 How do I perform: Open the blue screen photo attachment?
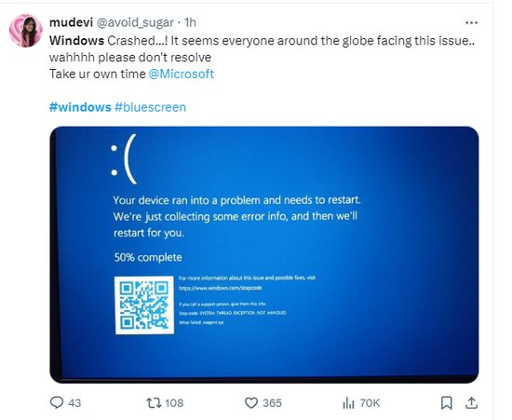click(x=264, y=255)
